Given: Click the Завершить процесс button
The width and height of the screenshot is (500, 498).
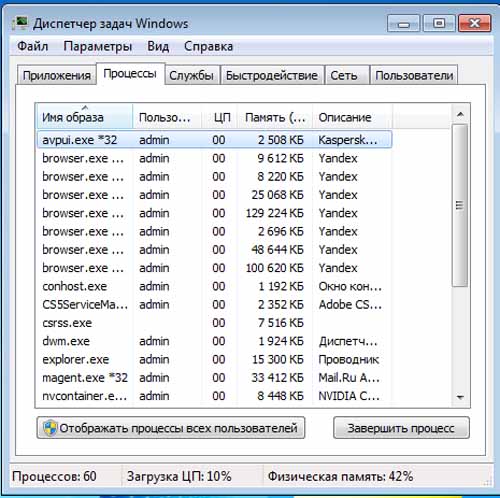Looking at the screenshot, I should click(x=401, y=428).
